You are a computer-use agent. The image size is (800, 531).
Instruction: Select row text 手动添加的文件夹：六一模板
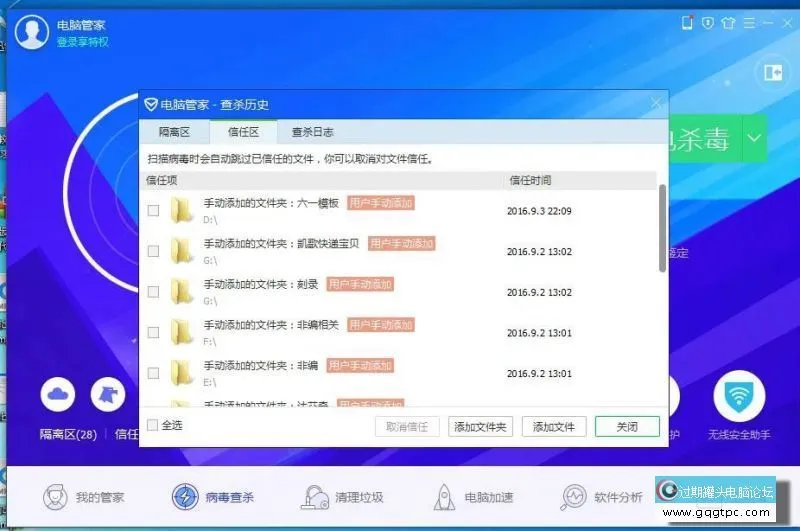point(271,203)
